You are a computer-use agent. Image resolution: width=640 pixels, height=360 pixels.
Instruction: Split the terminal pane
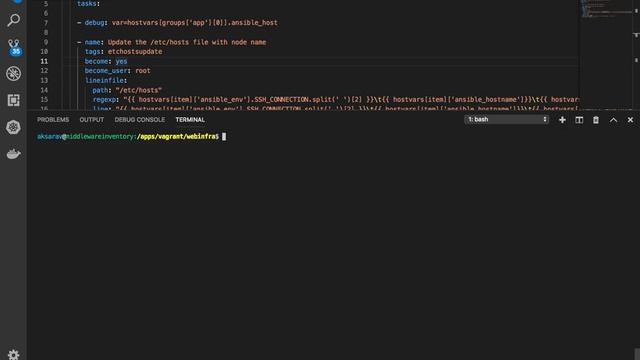[x=579, y=120]
